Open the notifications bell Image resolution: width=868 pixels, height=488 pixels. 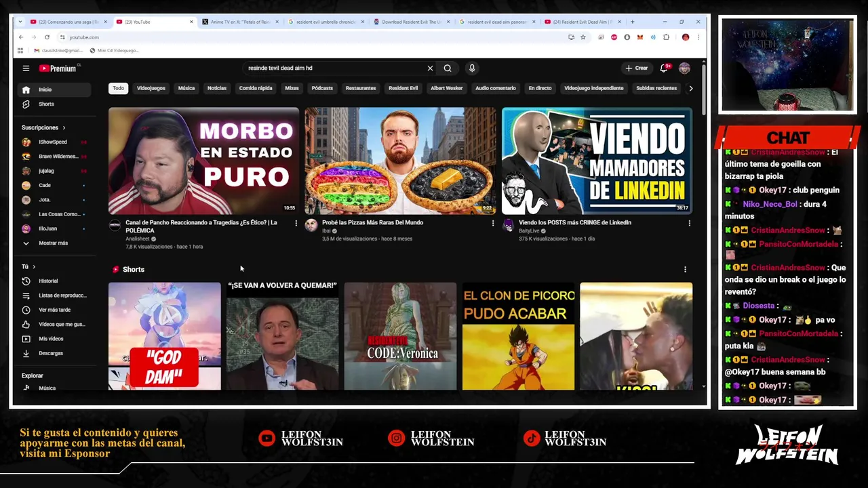(x=664, y=68)
